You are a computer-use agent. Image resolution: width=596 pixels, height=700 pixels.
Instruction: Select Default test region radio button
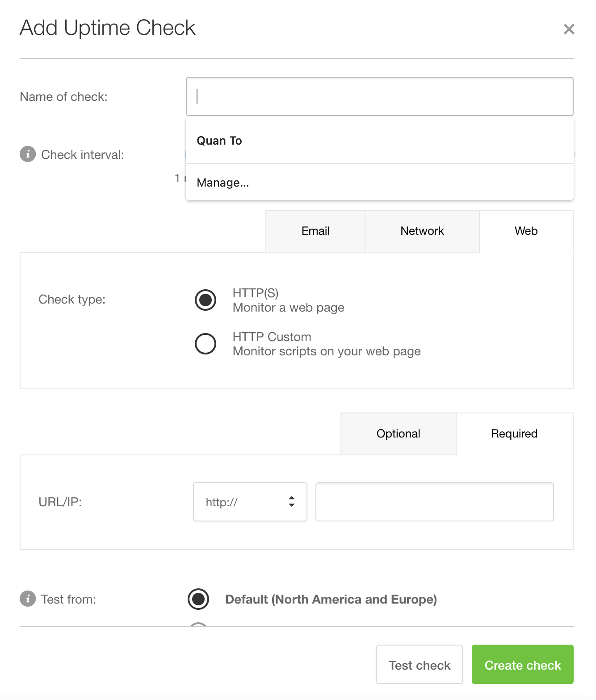(198, 599)
